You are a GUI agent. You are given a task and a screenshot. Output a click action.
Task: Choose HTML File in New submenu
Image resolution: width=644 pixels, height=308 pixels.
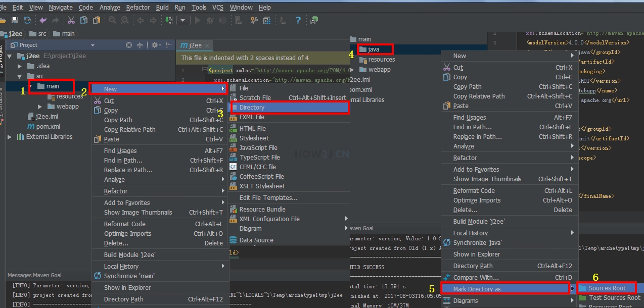(x=288, y=128)
